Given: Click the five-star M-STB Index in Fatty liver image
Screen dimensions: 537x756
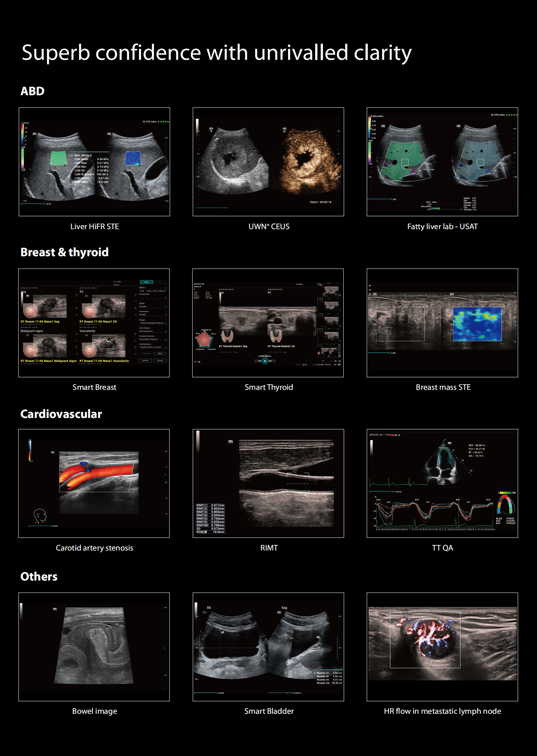Looking at the screenshot, I should (x=504, y=115).
